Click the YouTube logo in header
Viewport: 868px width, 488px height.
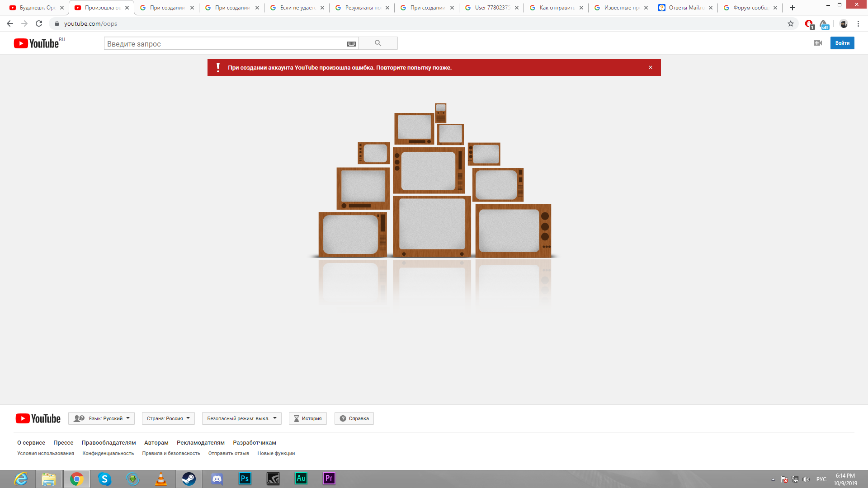[x=37, y=43]
